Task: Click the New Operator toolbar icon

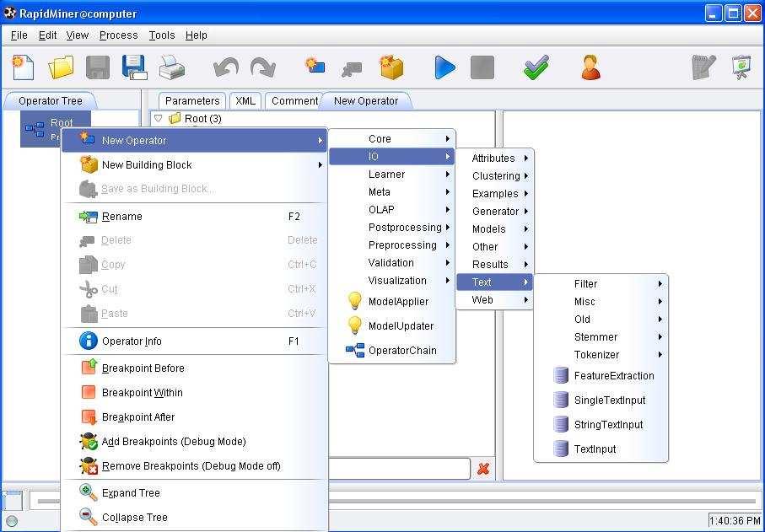Action: tap(315, 66)
